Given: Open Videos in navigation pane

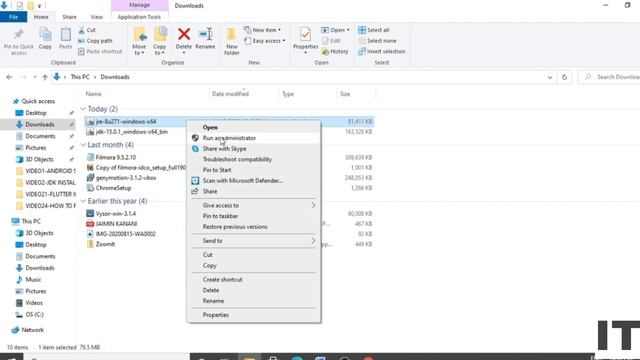Looking at the screenshot, I should pyautogui.click(x=34, y=303).
